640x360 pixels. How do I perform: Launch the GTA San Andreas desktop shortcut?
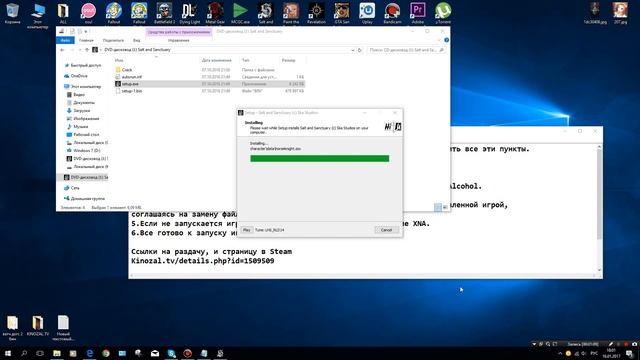pyautogui.click(x=341, y=13)
